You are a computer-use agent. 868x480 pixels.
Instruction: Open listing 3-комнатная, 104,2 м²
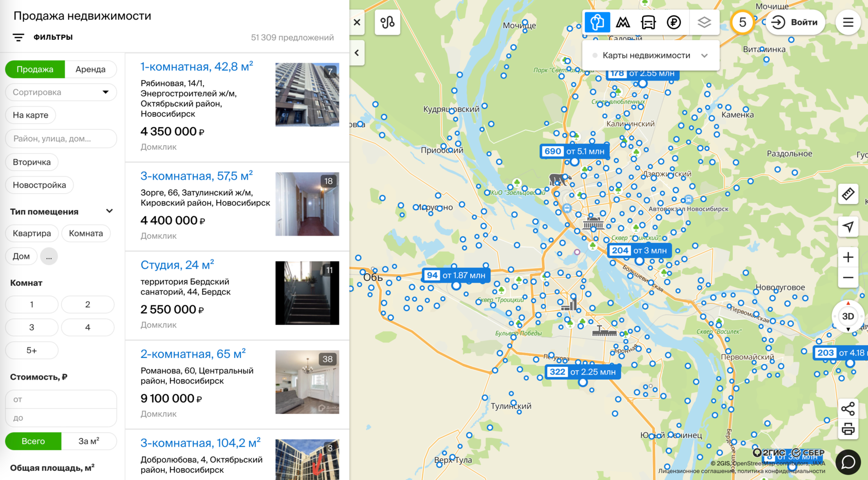[x=200, y=443]
